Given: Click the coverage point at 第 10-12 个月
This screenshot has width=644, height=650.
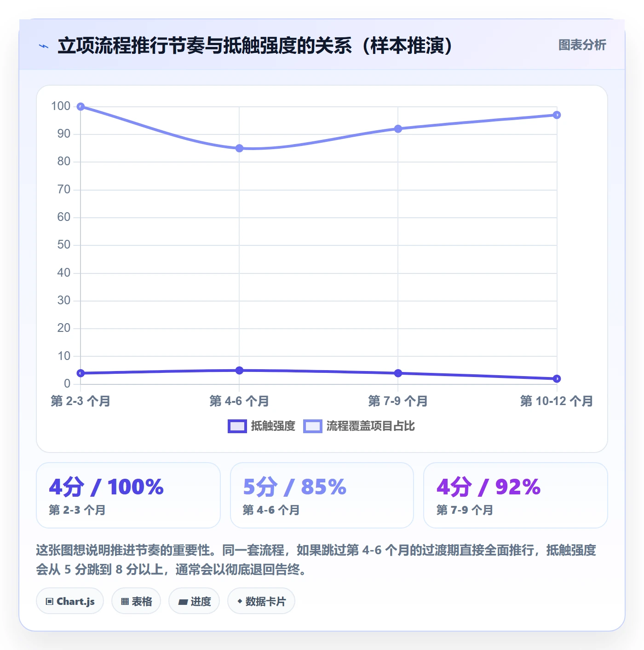Looking at the screenshot, I should 557,115.
